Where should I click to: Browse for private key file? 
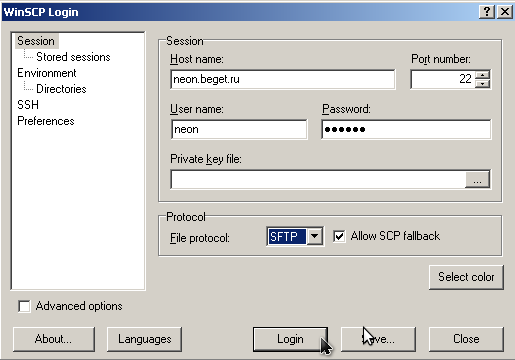[477, 179]
